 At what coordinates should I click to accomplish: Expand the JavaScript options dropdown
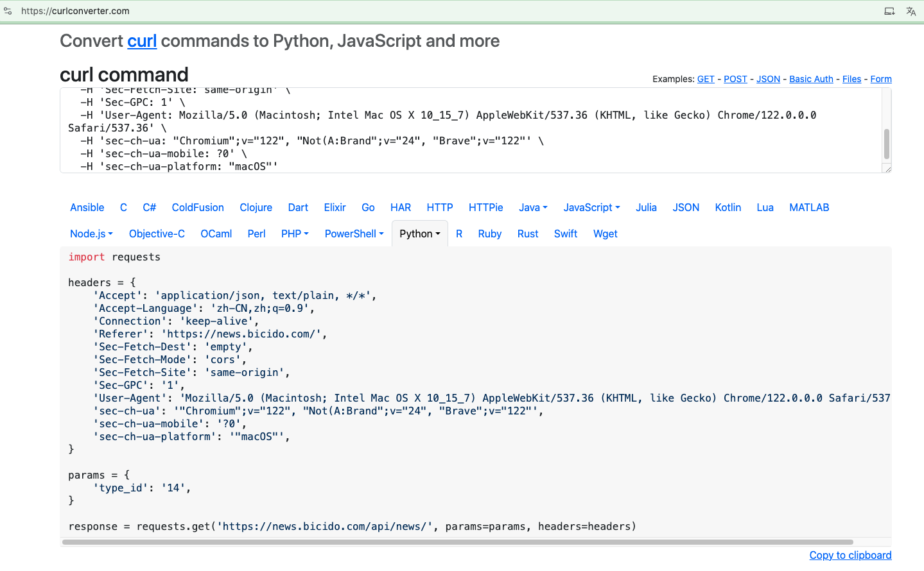(616, 207)
